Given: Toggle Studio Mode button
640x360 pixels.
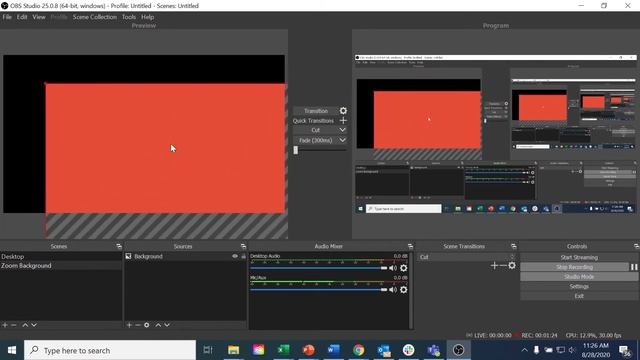Looking at the screenshot, I should (x=579, y=277).
